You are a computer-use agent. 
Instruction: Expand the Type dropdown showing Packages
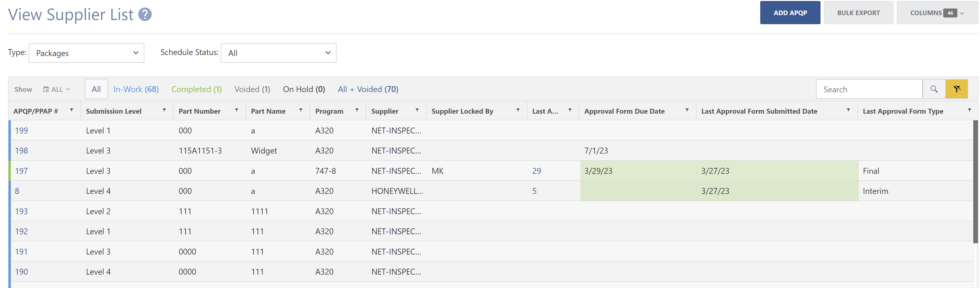[86, 53]
